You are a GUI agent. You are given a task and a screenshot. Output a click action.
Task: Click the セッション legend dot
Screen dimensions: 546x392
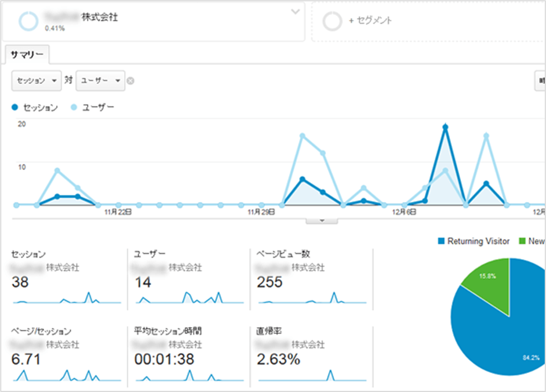coord(14,107)
